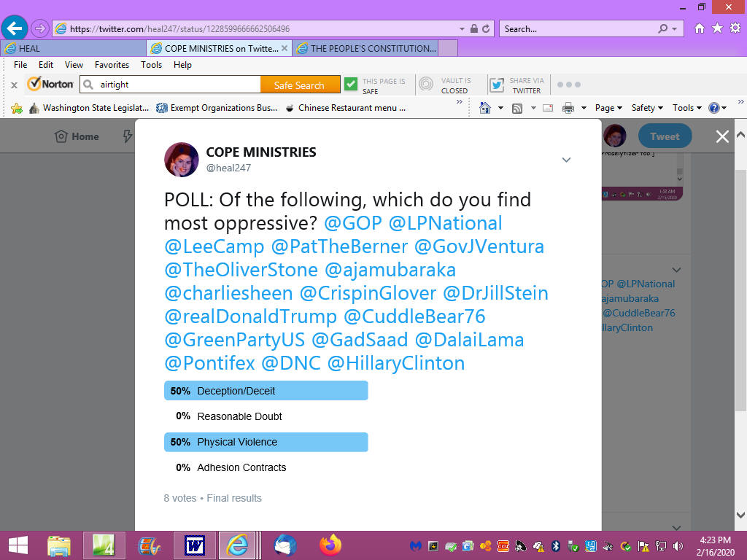This screenshot has width=747, height=560.
Task: Click the This Page Is Safe checkmark
Action: tap(351, 85)
